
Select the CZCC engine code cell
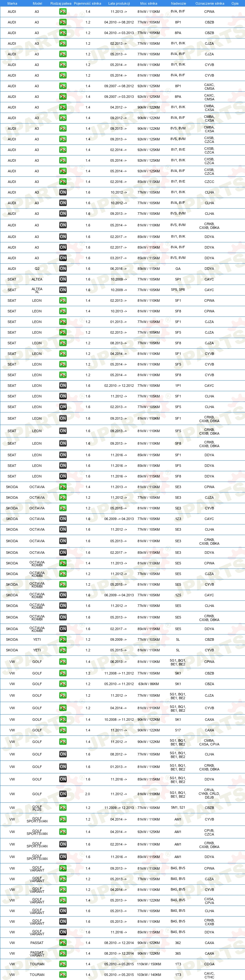209,182
